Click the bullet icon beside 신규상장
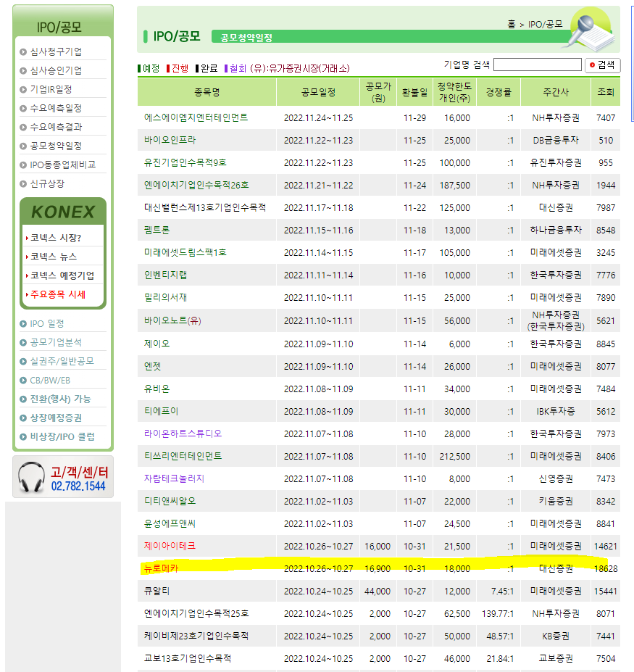634x672 pixels. coord(23,184)
